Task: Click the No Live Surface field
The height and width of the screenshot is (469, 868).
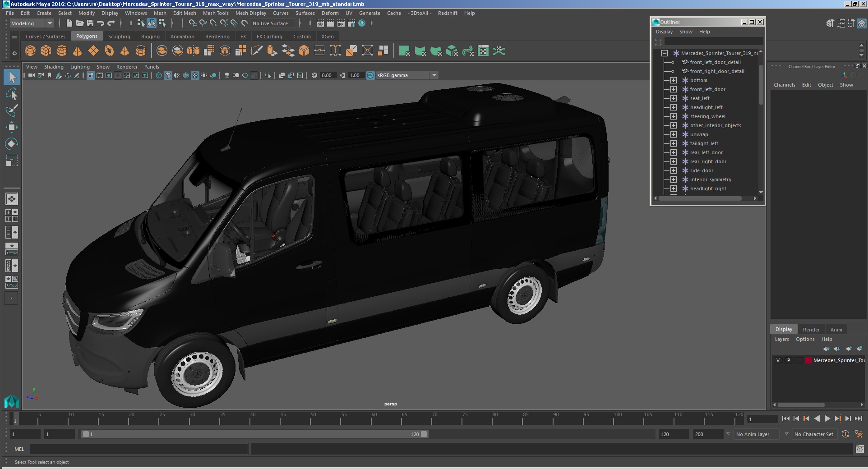Action: point(272,23)
